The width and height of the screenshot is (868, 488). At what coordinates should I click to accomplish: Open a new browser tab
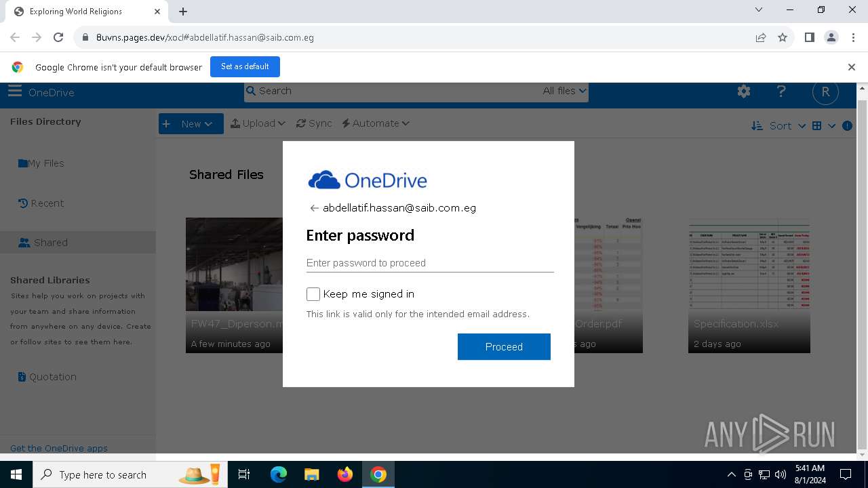pos(183,12)
